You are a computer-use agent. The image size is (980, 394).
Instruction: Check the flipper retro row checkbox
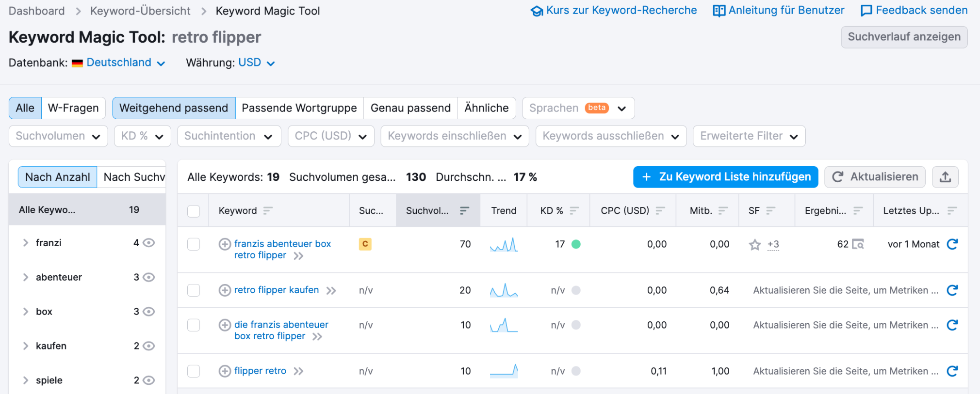(x=194, y=371)
